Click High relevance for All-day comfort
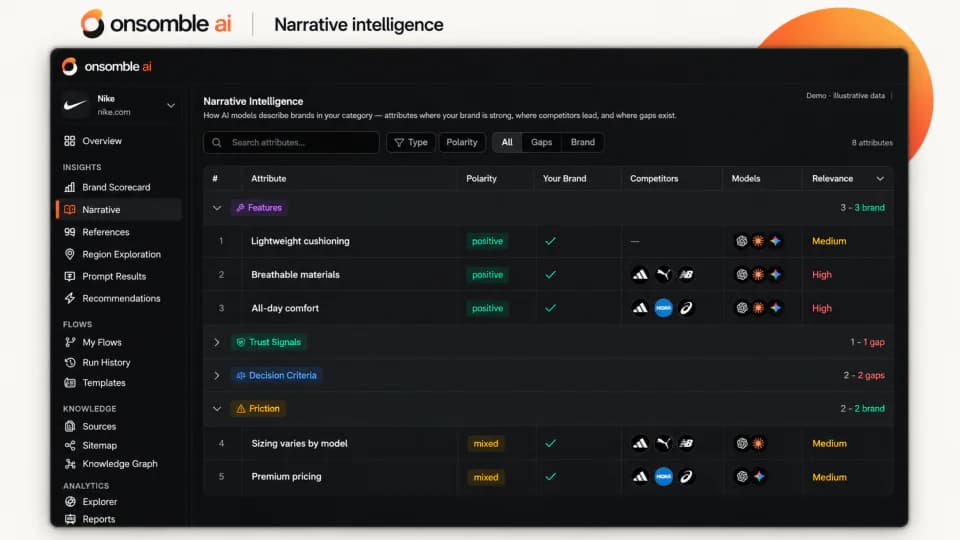 pyautogui.click(x=822, y=308)
